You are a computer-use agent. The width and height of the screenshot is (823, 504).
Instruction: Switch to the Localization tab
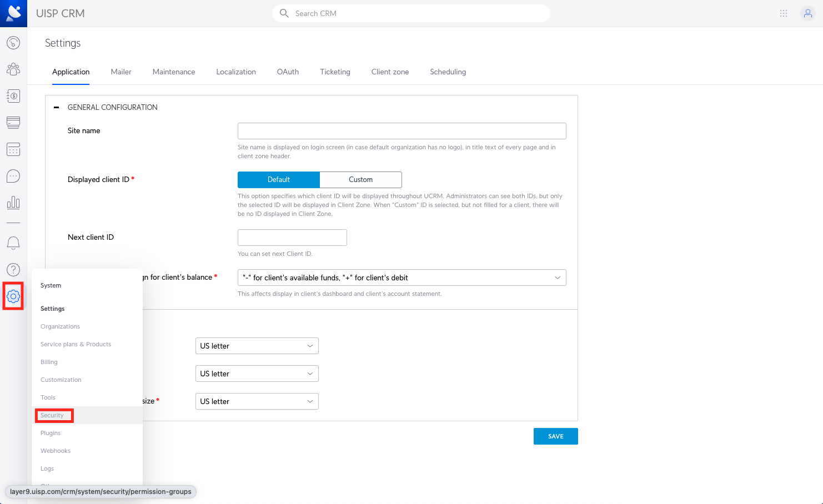tap(236, 72)
